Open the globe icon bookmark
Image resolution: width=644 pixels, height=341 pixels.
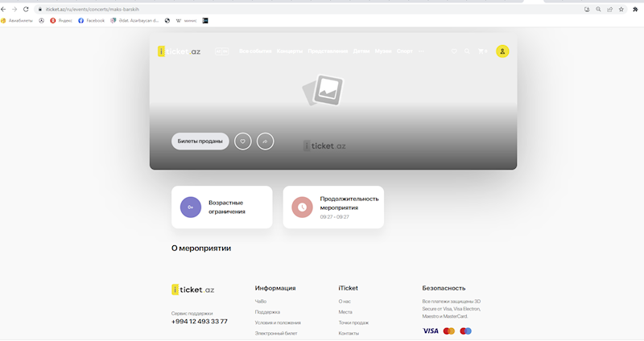coord(167,21)
